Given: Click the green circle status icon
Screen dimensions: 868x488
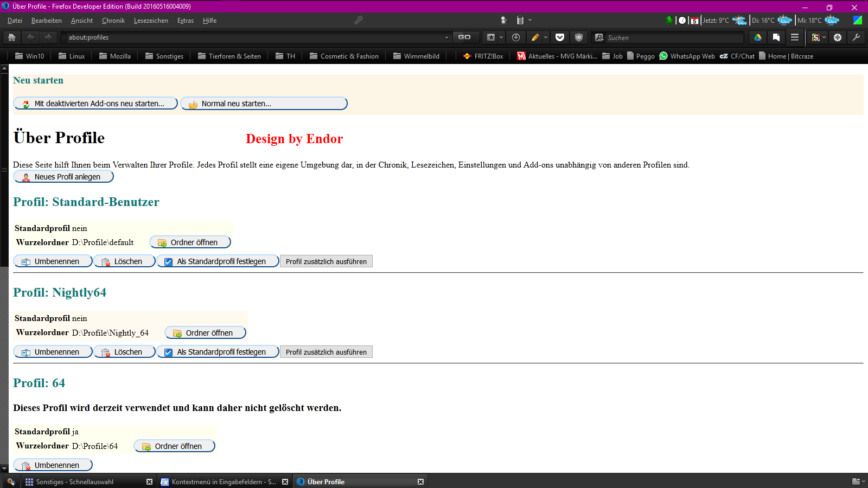Looking at the screenshot, I should [669, 20].
